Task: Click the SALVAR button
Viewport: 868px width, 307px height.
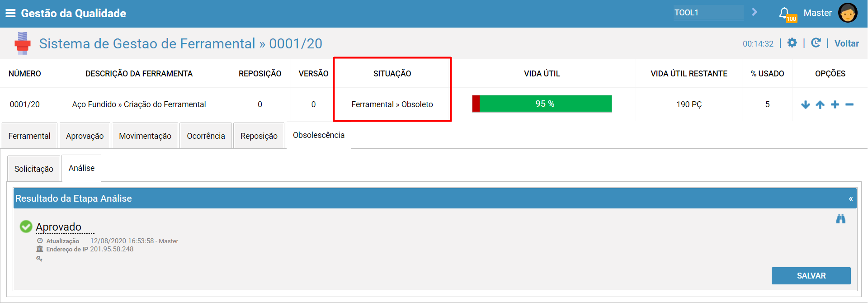Action: click(811, 276)
